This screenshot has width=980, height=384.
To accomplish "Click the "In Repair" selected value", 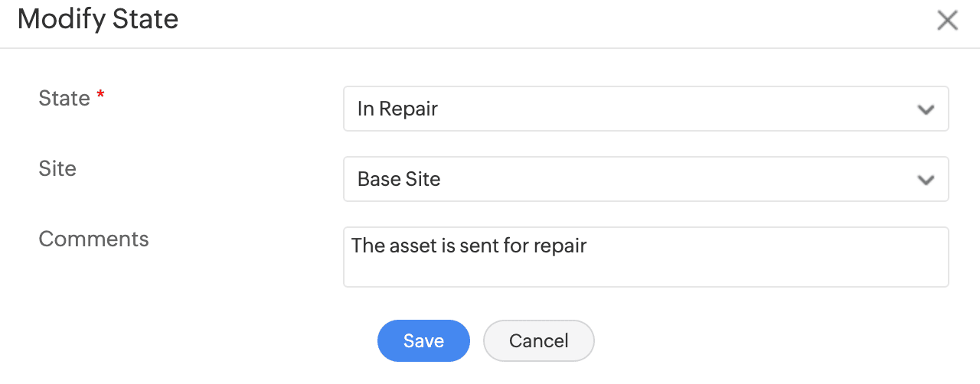I will pyautogui.click(x=397, y=109).
